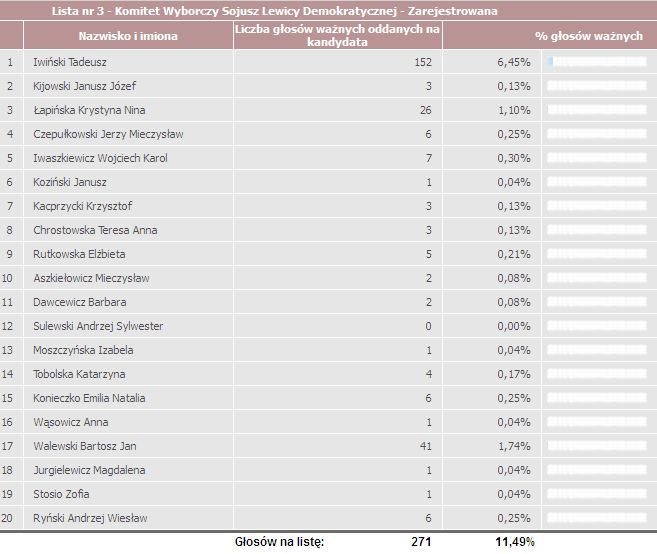The height and width of the screenshot is (554, 657).
Task: Select candidate Chrostowska Teresa Anna
Action: coord(95,230)
